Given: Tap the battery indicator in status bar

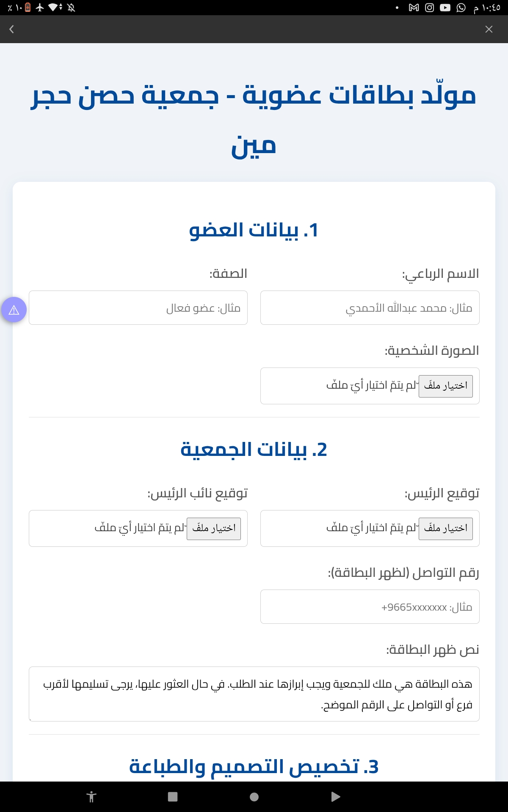Looking at the screenshot, I should pyautogui.click(x=28, y=8).
